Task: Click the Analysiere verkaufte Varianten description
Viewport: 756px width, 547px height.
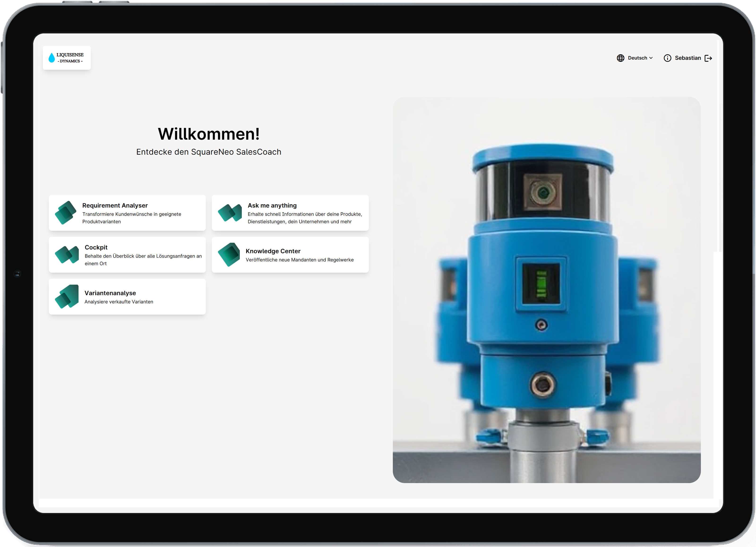Action: click(119, 302)
